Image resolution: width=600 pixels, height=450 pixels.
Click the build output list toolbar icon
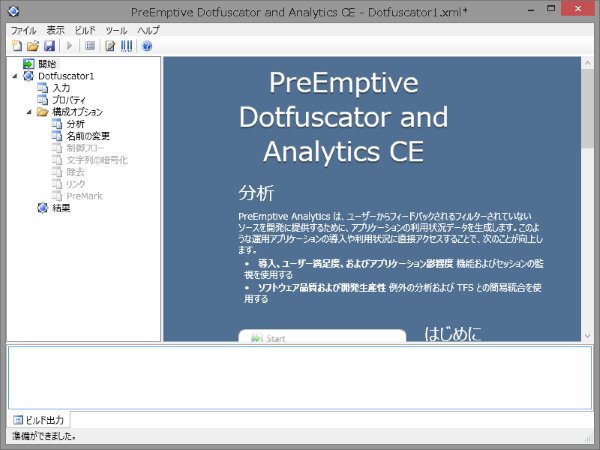pyautogui.click(x=90, y=46)
